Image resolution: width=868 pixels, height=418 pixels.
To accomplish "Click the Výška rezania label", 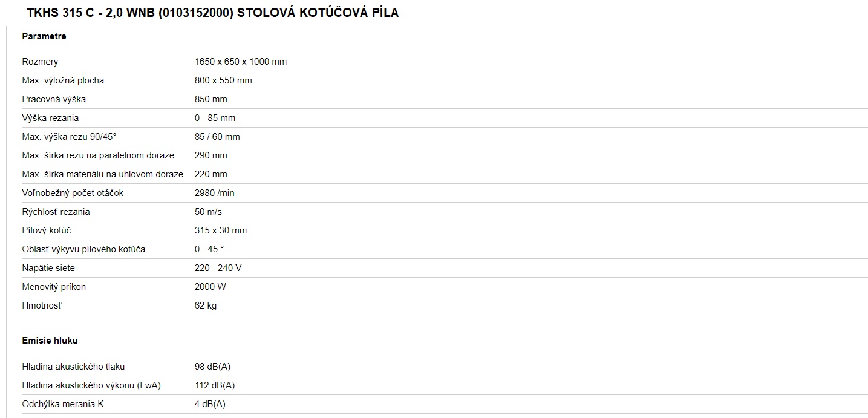I will tap(50, 118).
